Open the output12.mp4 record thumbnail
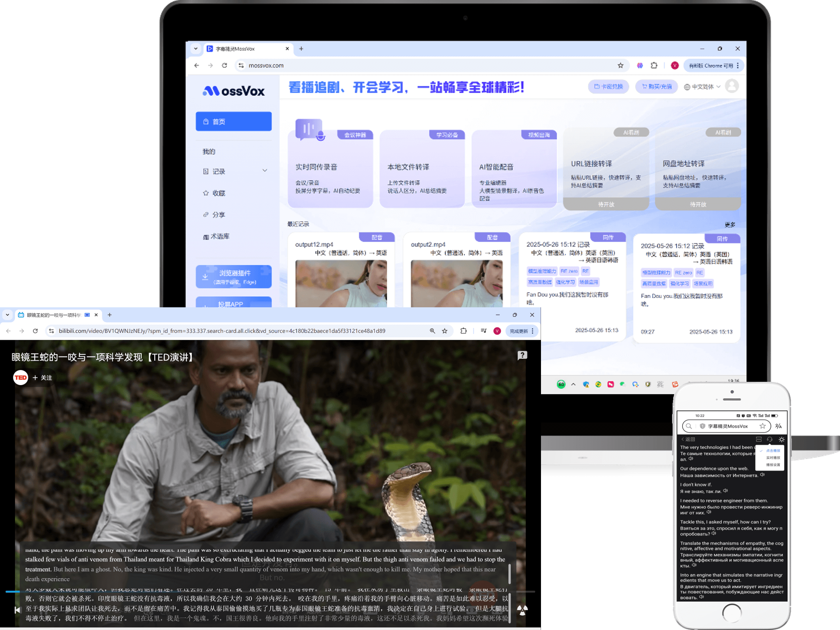The width and height of the screenshot is (840, 630). point(341,283)
